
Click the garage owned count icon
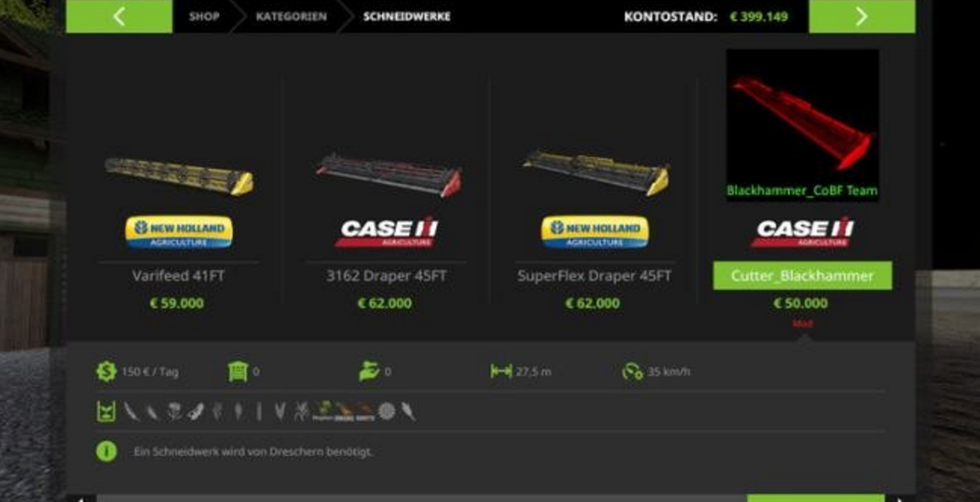(x=238, y=371)
